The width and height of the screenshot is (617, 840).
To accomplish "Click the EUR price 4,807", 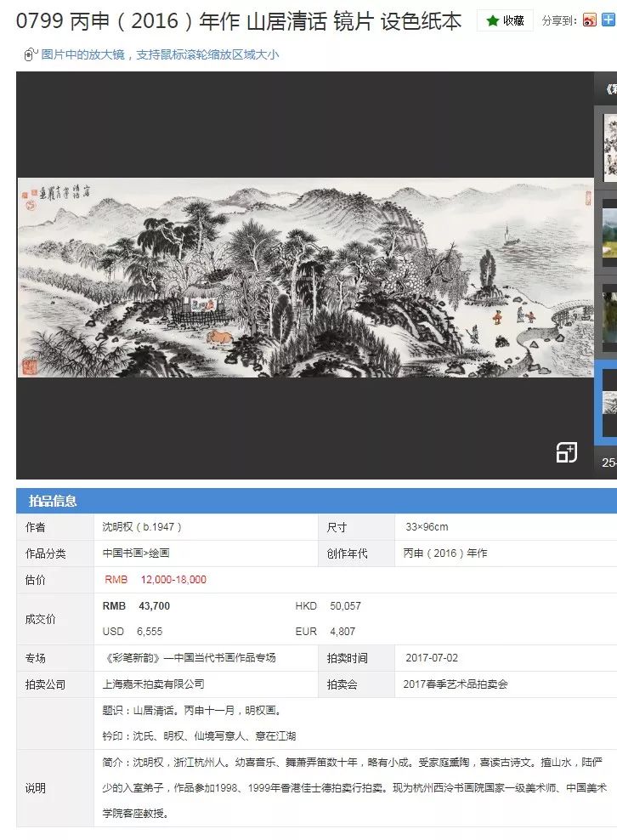I will point(342,632).
